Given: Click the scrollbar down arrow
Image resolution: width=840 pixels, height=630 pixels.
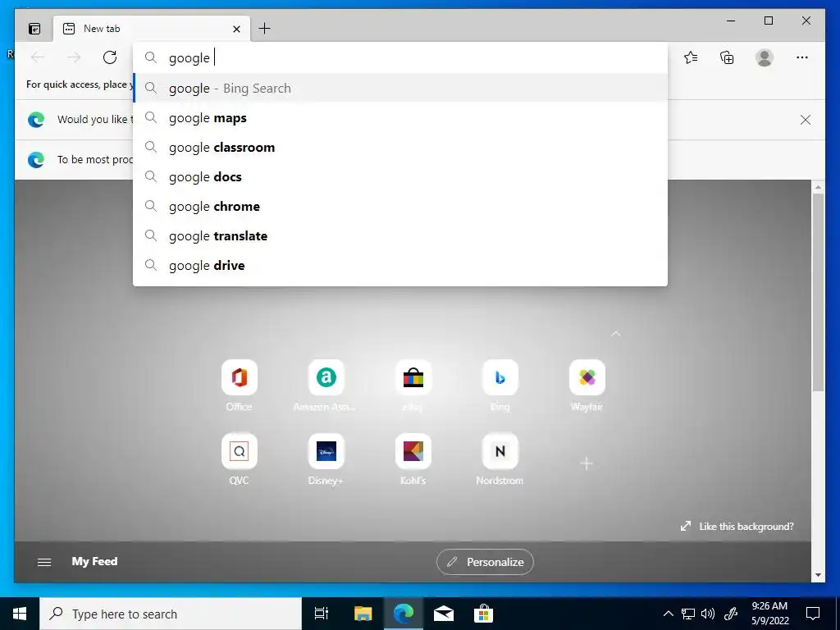Looking at the screenshot, I should [x=818, y=575].
